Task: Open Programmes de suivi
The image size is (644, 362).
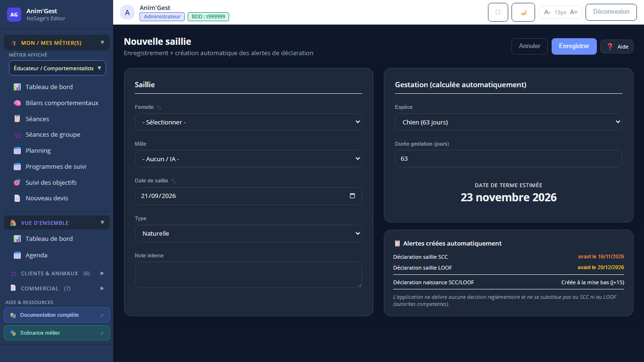Action: pos(57,166)
